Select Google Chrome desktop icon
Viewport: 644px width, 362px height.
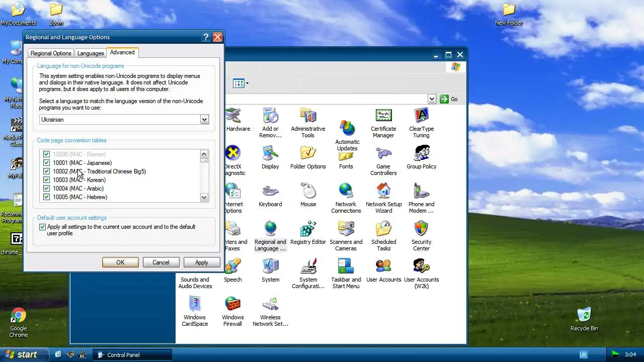19,322
